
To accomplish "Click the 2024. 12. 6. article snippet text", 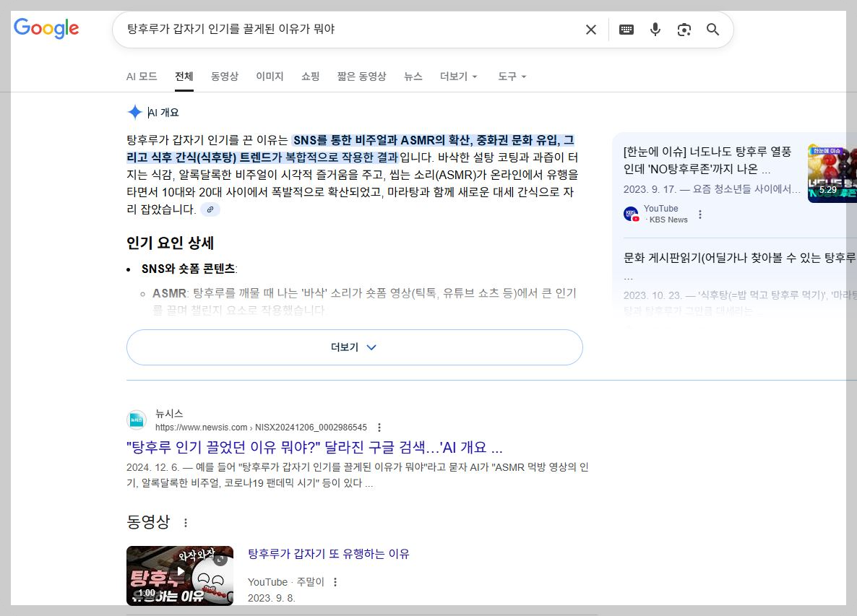I will (358, 475).
